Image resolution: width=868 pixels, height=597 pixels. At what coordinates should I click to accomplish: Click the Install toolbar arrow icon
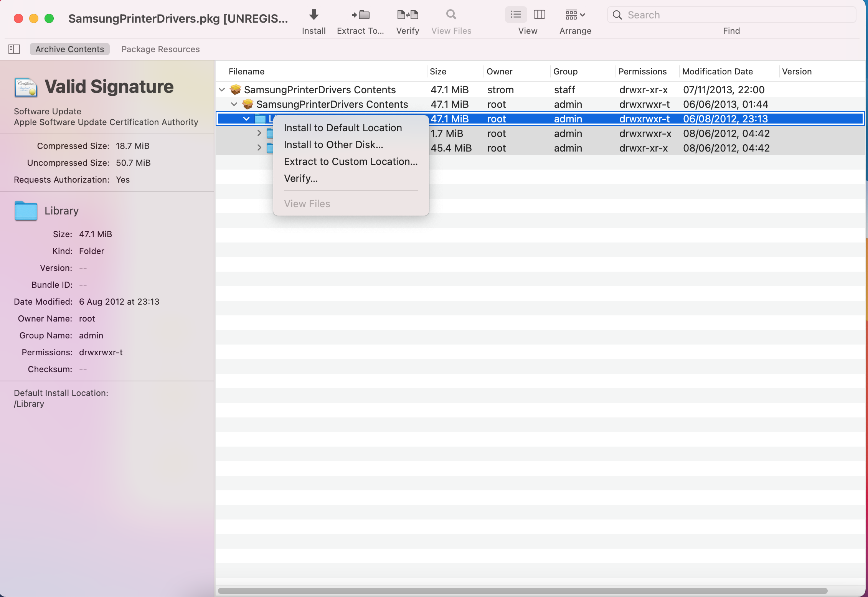coord(314,15)
